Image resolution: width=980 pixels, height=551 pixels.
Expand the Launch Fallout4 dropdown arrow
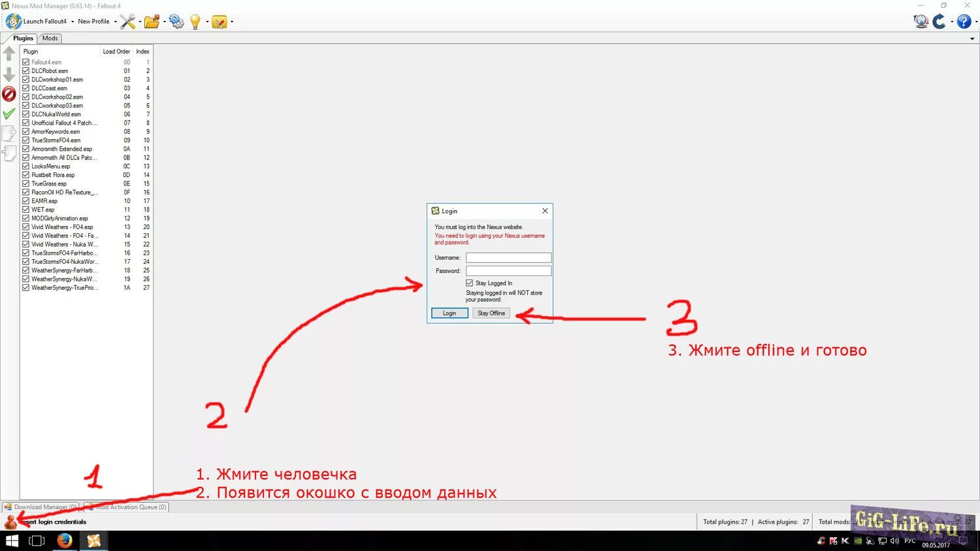(72, 22)
